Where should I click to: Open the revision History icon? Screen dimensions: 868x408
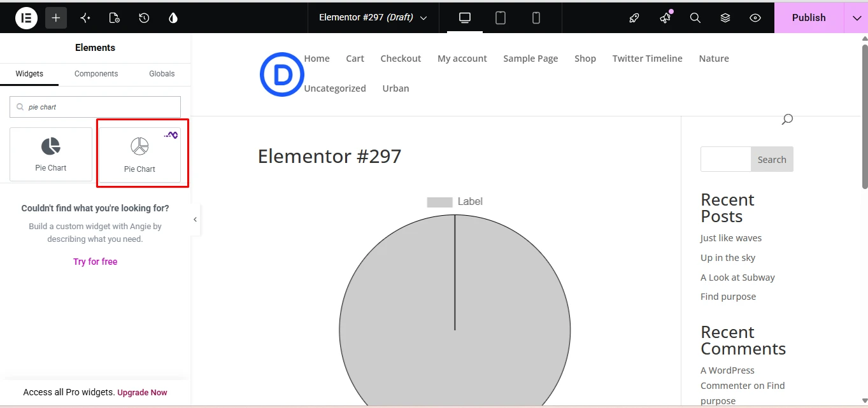point(144,18)
